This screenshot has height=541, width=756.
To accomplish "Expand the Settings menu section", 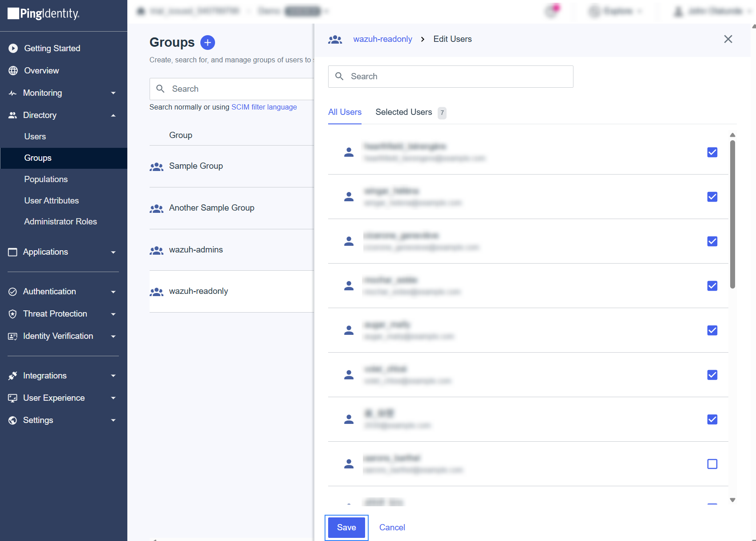I will click(113, 420).
